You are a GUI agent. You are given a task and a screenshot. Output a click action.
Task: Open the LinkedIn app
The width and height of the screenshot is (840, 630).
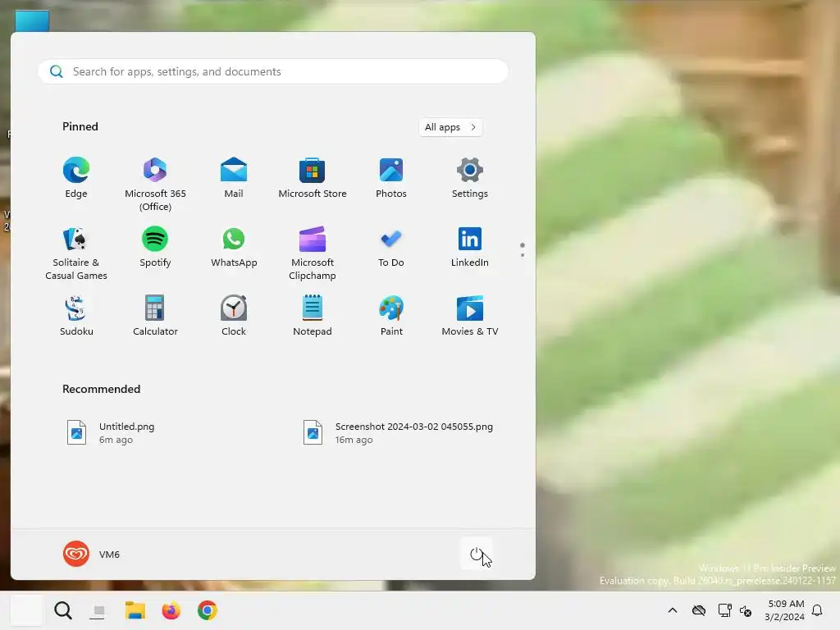[x=470, y=248]
